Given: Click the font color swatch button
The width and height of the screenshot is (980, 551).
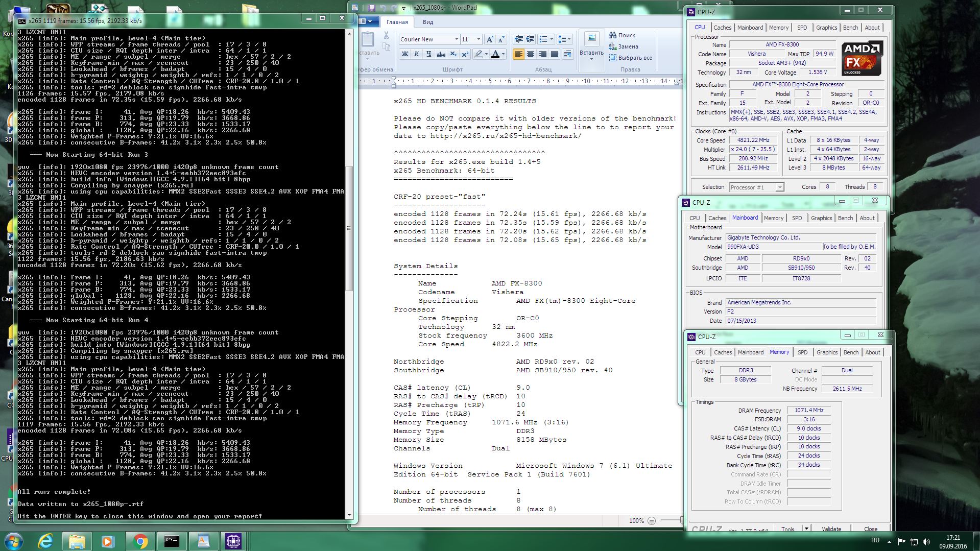Looking at the screenshot, I should coord(495,54).
